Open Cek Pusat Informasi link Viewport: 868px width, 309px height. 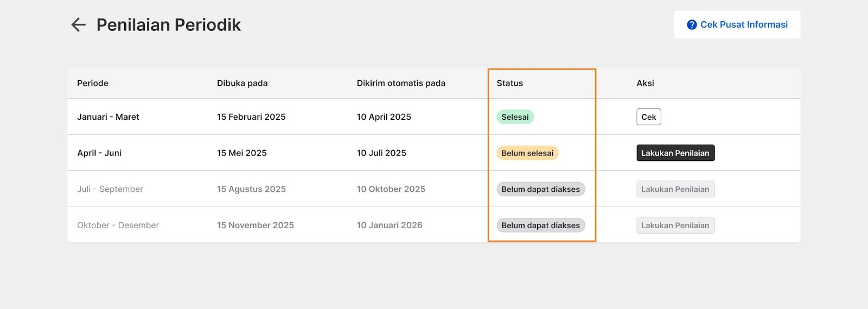click(x=737, y=24)
